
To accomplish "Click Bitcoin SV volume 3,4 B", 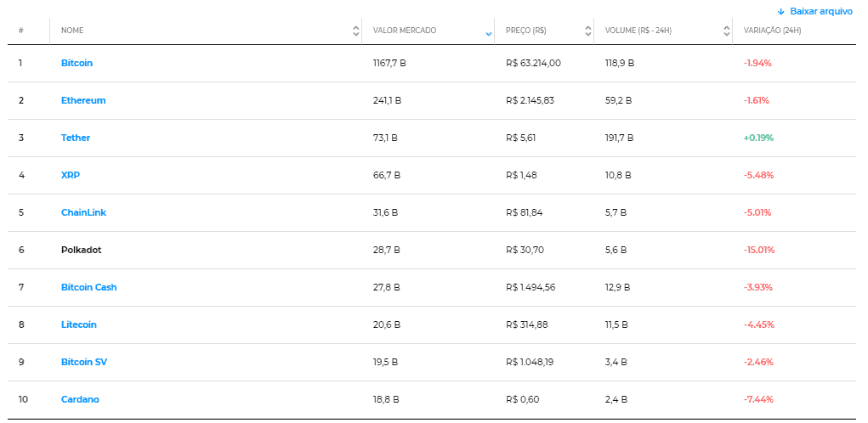I will point(616,362).
